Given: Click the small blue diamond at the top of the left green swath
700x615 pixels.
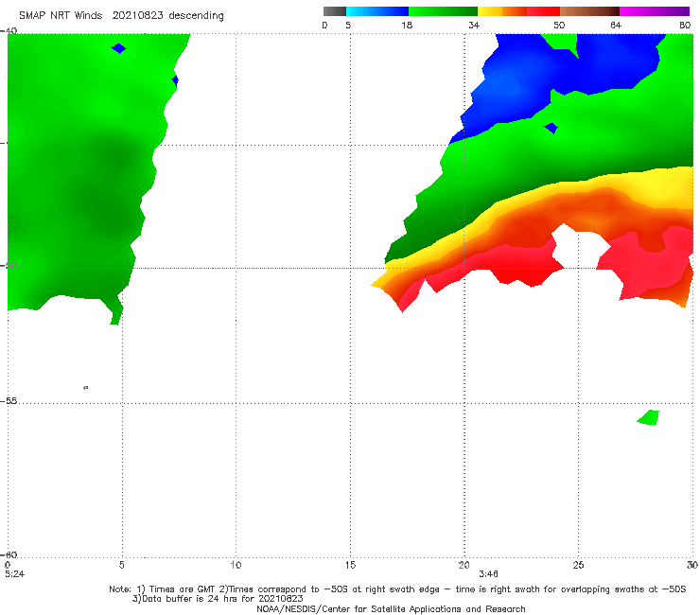Looking at the screenshot, I should [119, 48].
